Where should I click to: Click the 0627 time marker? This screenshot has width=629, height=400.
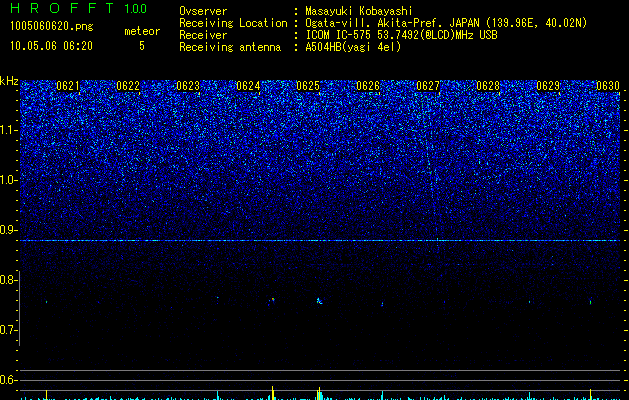tap(428, 86)
